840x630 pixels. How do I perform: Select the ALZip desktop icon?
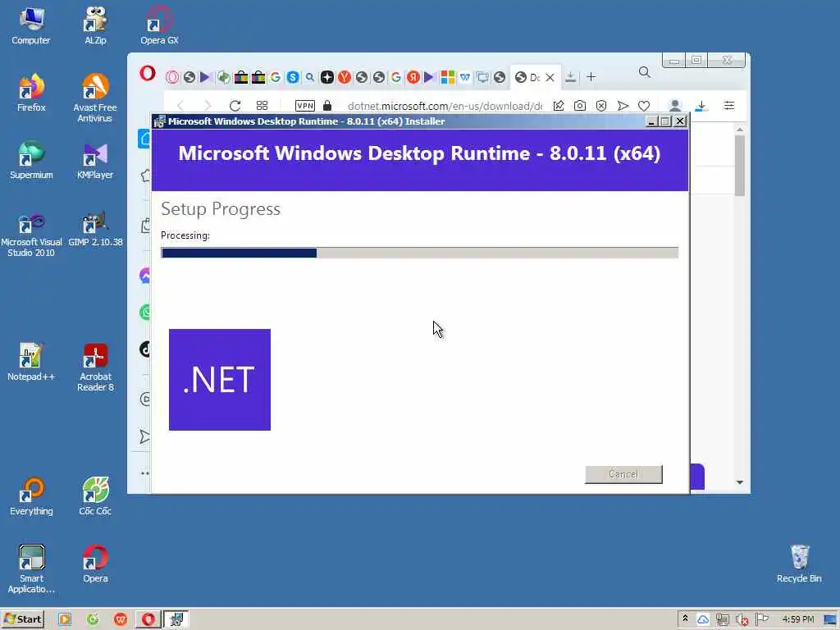[95, 25]
